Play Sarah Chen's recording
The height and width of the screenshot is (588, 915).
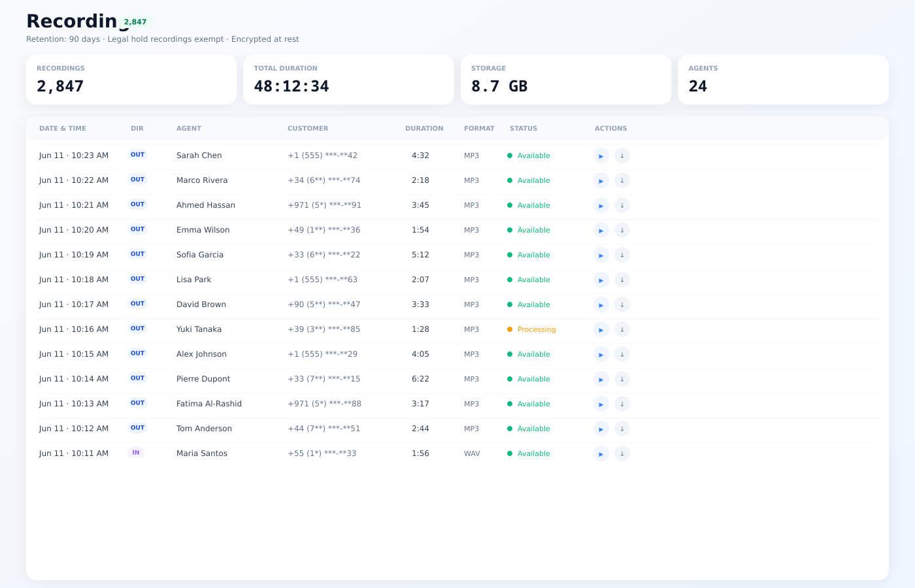coord(601,155)
